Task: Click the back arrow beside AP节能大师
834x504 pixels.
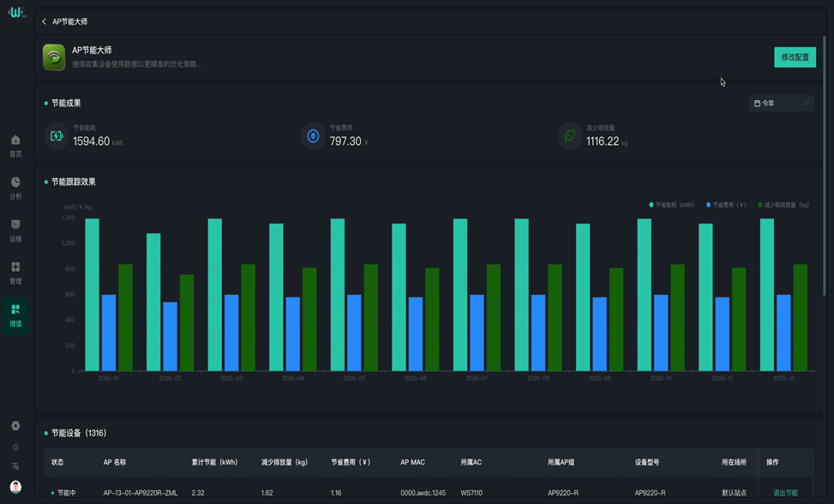Action: pos(45,21)
